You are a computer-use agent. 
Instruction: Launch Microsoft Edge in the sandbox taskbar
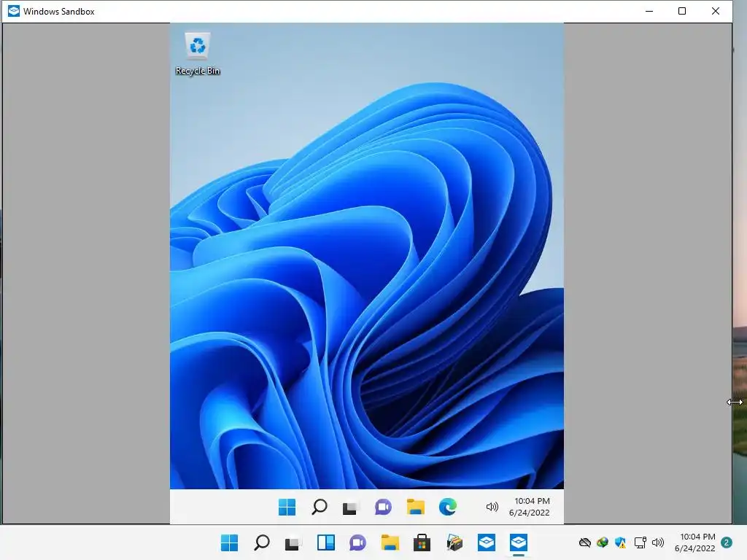click(447, 507)
